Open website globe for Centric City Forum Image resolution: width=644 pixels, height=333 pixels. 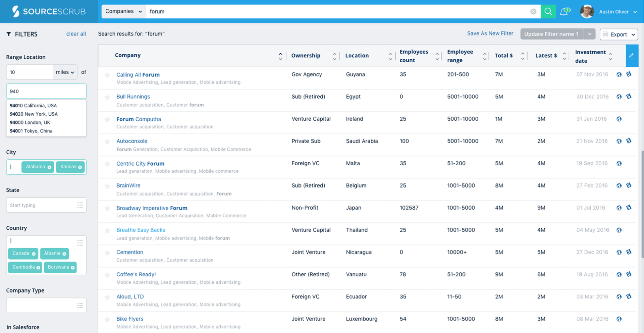click(x=619, y=163)
